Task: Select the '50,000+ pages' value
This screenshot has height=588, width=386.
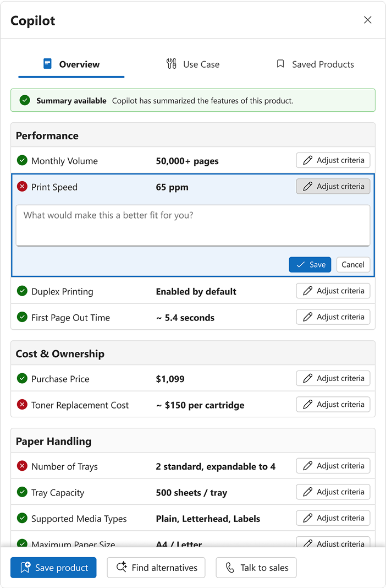Action: 187,161
